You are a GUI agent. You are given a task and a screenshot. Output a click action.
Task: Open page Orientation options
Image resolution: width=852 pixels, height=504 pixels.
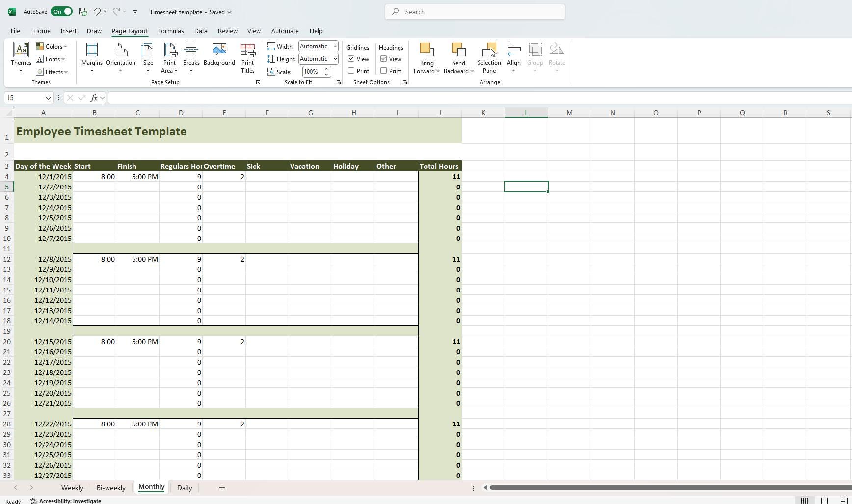tap(120, 58)
